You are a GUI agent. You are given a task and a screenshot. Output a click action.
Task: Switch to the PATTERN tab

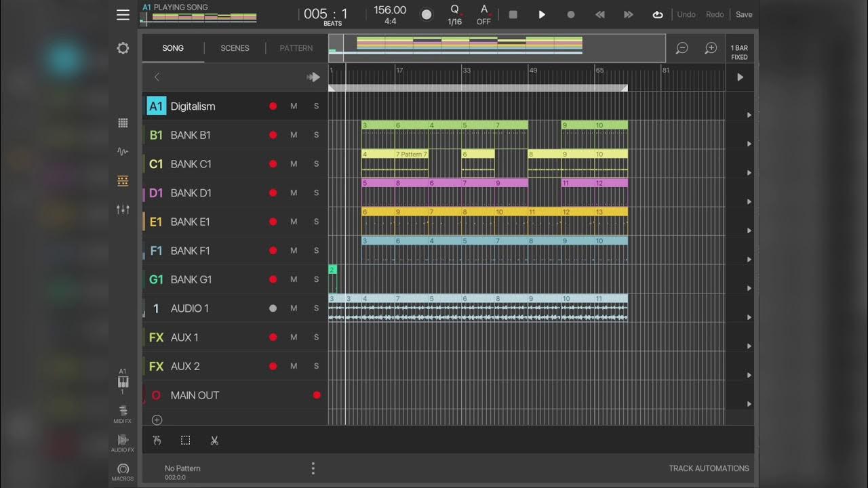[x=296, y=48]
